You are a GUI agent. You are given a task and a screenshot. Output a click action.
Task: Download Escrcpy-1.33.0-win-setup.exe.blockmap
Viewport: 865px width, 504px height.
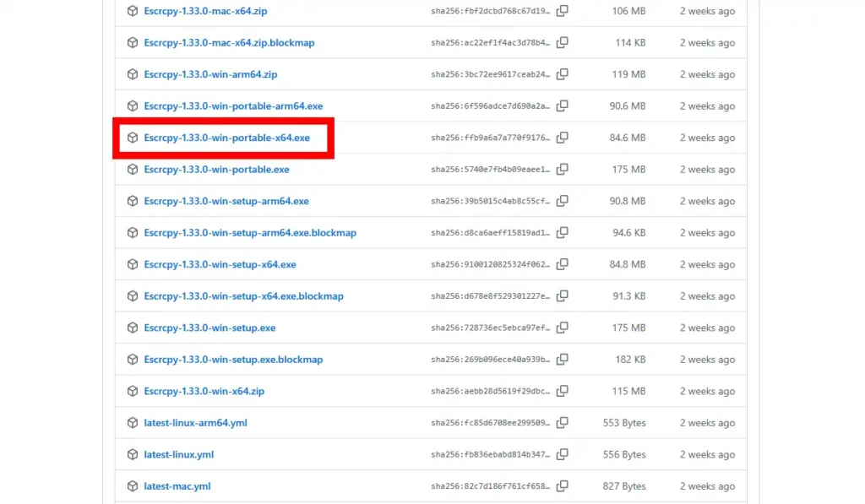[233, 360]
